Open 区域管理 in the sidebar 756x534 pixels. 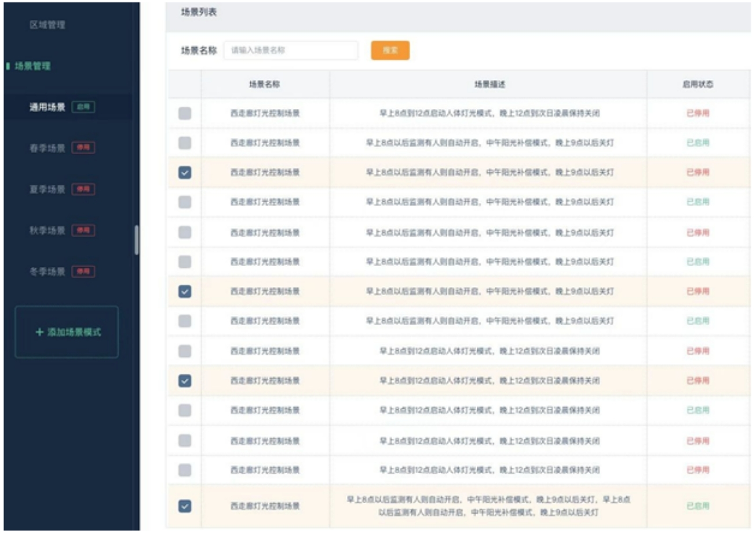[48, 25]
